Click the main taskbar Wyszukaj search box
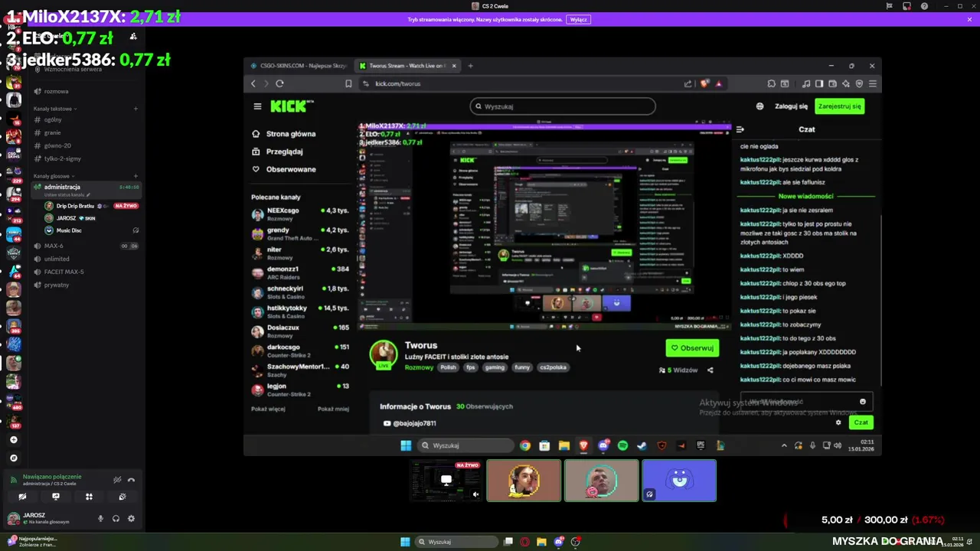The height and width of the screenshot is (551, 980). click(456, 542)
